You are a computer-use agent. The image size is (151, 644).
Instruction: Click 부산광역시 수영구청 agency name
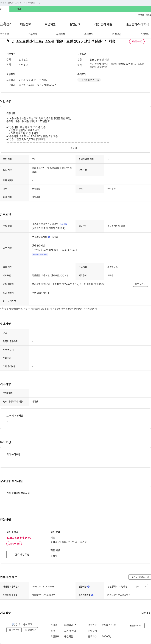coord(117,586)
